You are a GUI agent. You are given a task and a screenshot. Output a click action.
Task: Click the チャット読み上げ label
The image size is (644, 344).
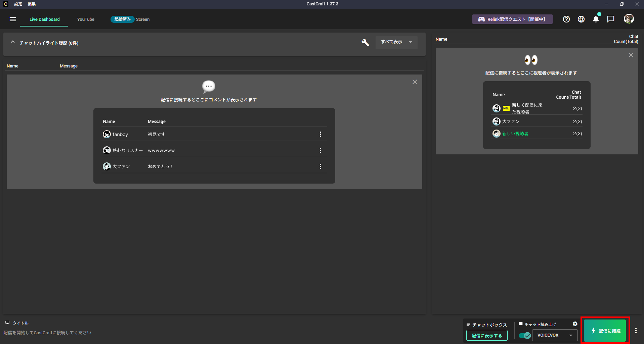(x=540, y=324)
